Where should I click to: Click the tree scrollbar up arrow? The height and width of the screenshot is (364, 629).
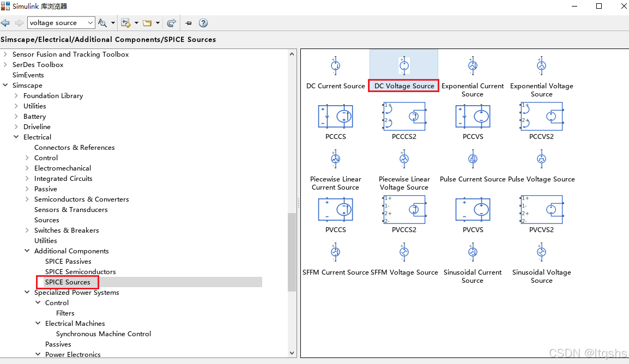[292, 54]
